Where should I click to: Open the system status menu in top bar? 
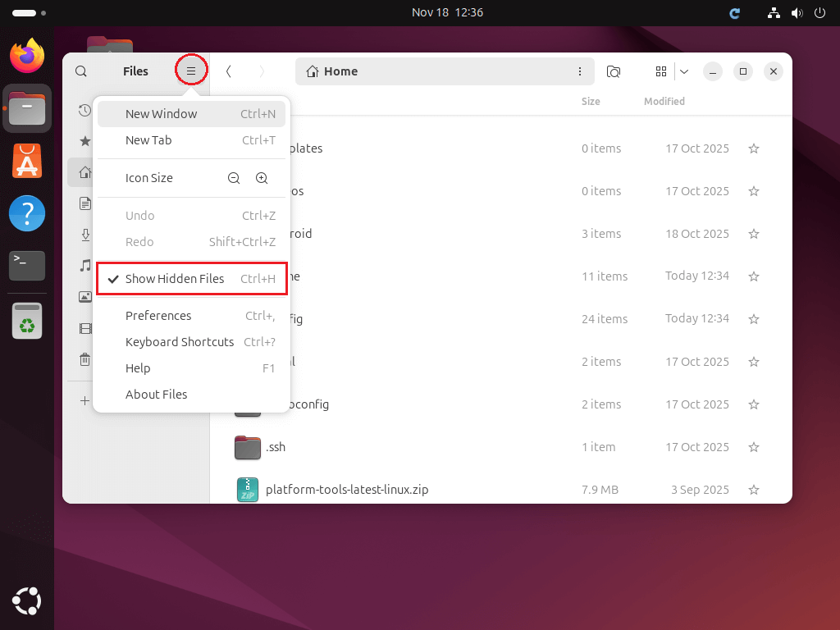tap(797, 13)
